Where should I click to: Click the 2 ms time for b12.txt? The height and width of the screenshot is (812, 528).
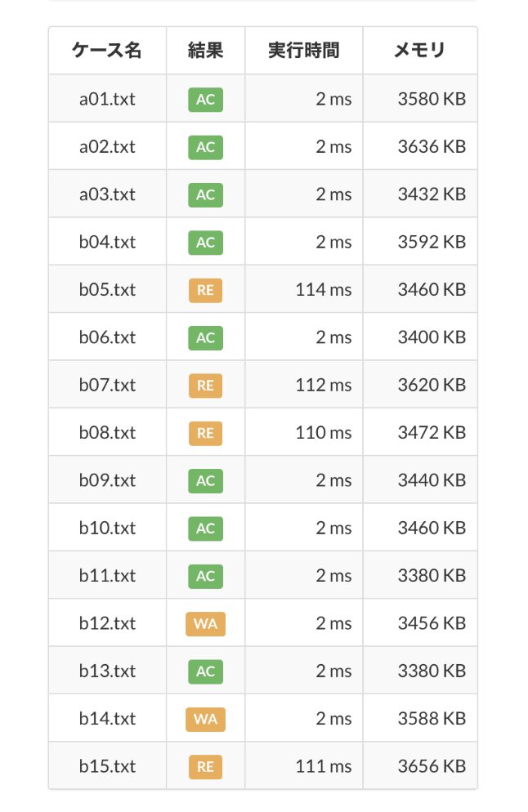333,623
